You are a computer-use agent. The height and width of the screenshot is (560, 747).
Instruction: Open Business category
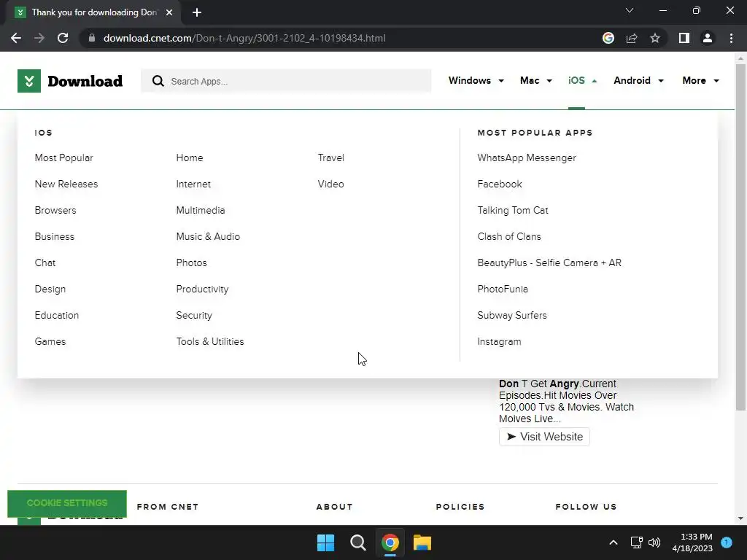point(55,236)
